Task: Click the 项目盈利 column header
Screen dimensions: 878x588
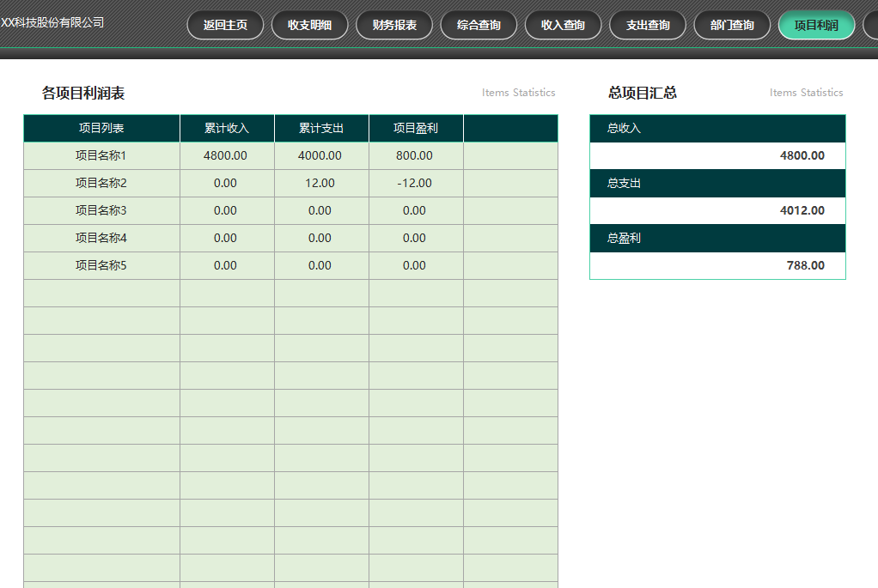Action: tap(416, 129)
